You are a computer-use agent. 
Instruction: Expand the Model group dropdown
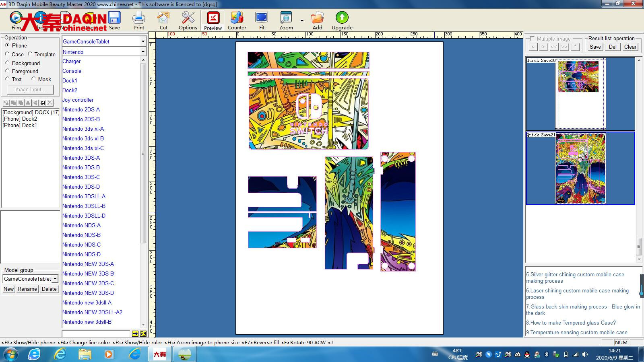[x=55, y=279]
